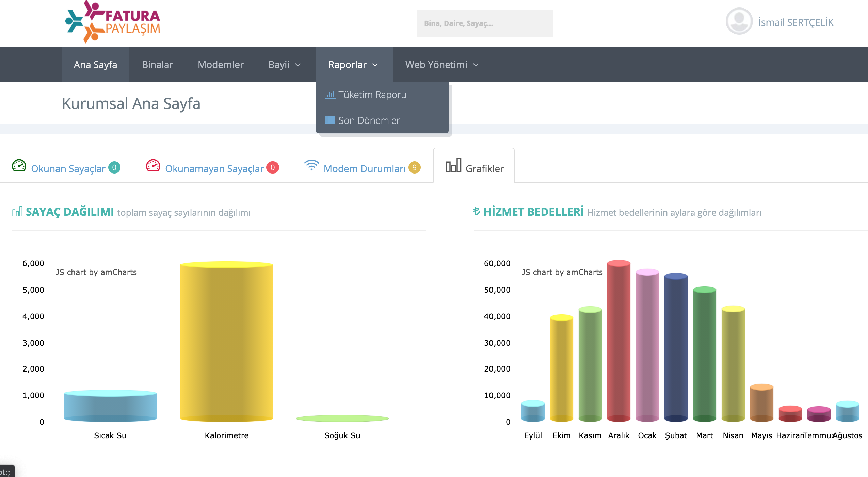Click the JS chart by amCharts link in Hizmet chart
This screenshot has height=477, width=868.
562,272
